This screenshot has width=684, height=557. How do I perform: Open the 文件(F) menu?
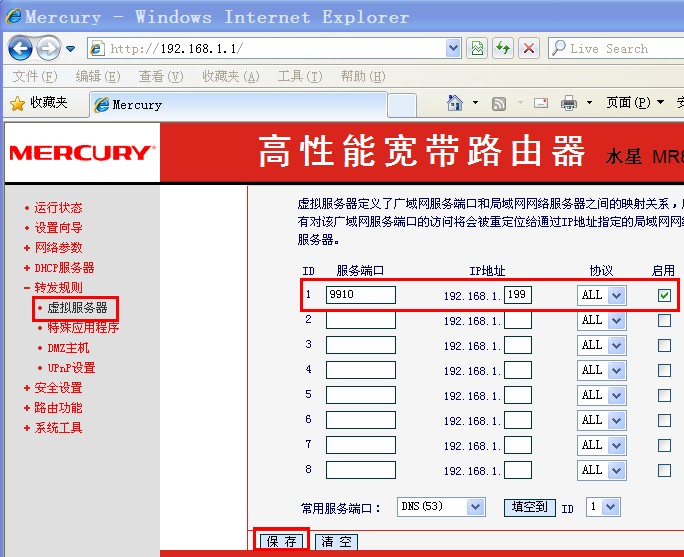coord(34,76)
